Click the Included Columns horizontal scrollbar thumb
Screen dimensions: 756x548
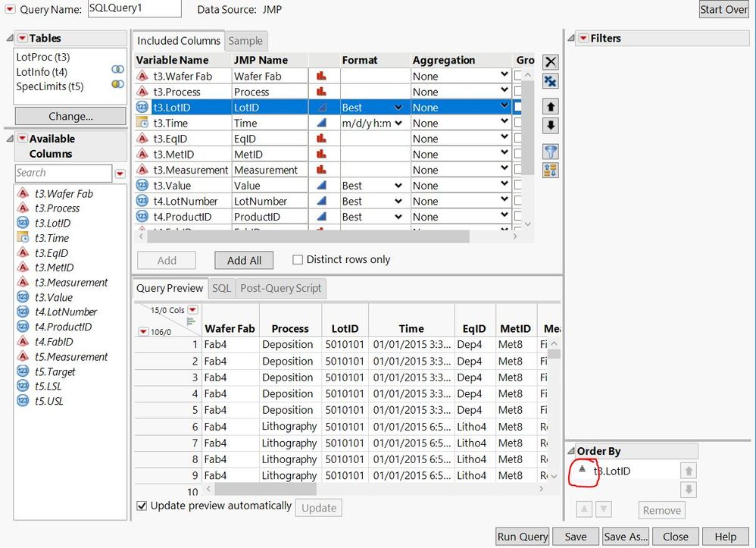308,236
